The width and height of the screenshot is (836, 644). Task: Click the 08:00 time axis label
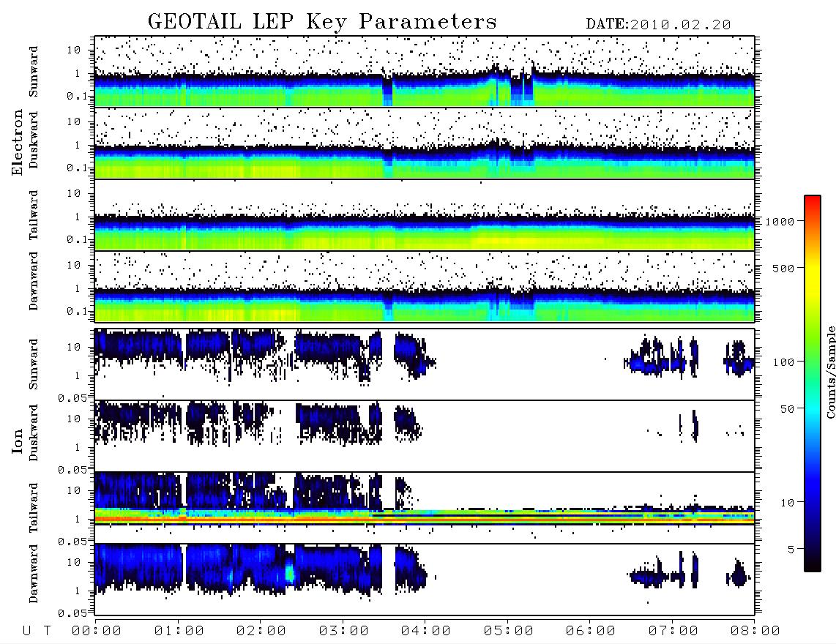click(x=755, y=631)
